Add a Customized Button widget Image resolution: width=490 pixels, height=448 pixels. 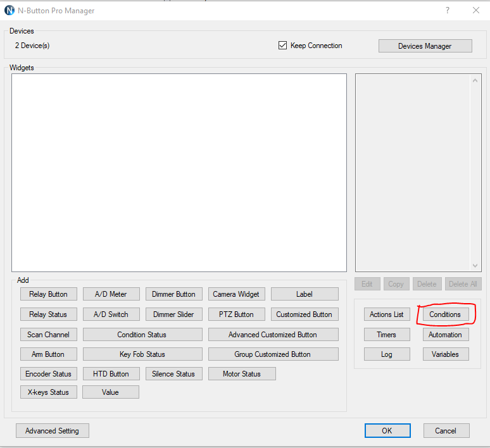[305, 314]
